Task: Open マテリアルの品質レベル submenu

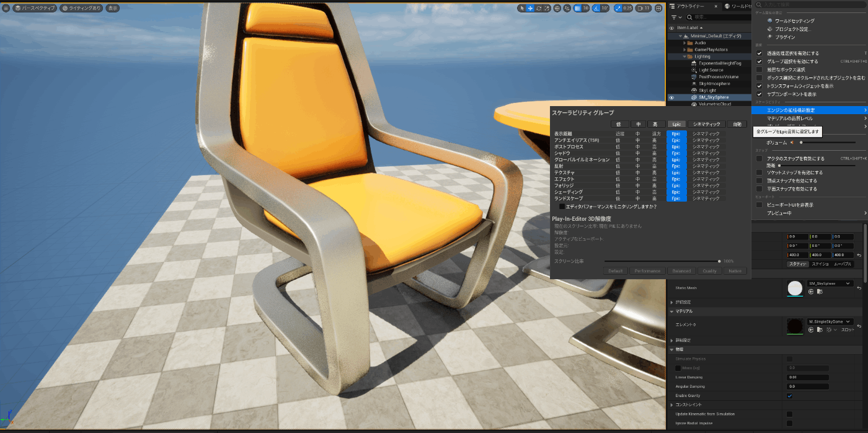Action: coord(809,118)
